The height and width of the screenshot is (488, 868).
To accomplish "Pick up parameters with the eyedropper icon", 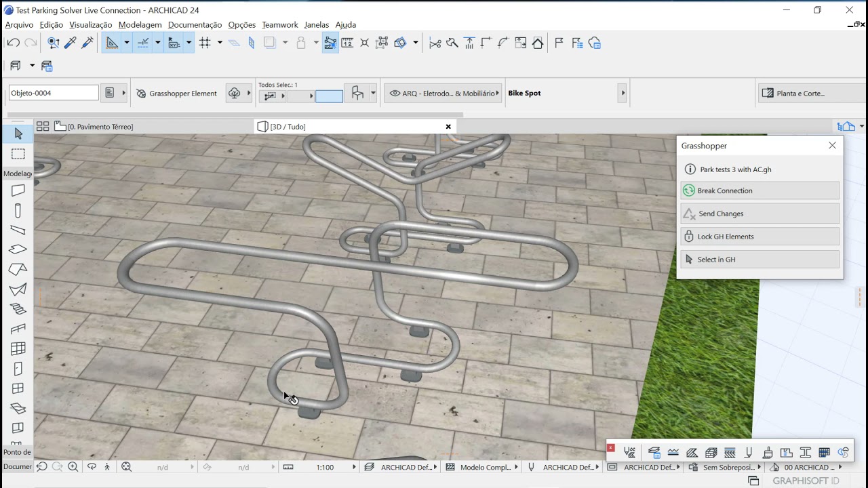I will [71, 43].
